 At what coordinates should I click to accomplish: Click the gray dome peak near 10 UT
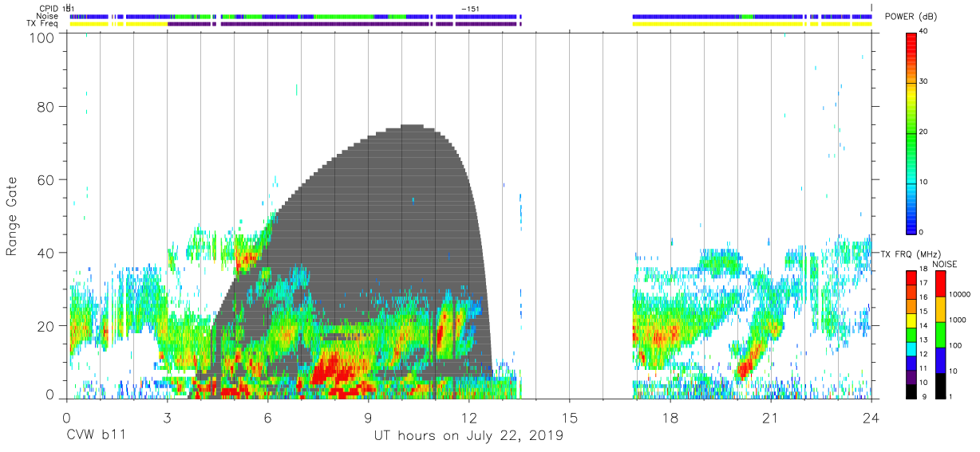click(x=412, y=128)
